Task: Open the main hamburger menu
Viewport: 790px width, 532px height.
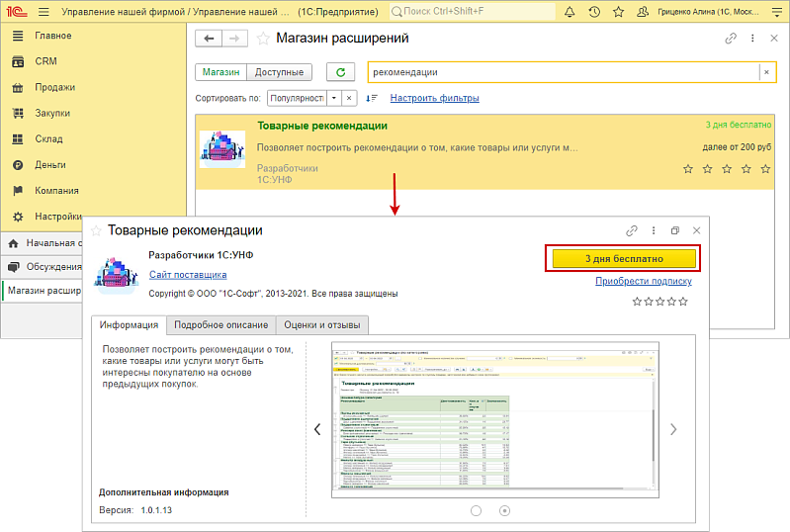Action: click(x=43, y=12)
